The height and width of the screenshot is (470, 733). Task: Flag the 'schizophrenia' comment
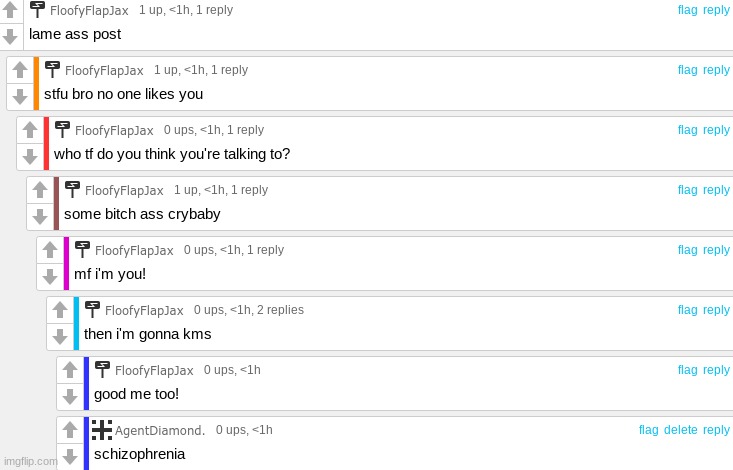click(648, 430)
